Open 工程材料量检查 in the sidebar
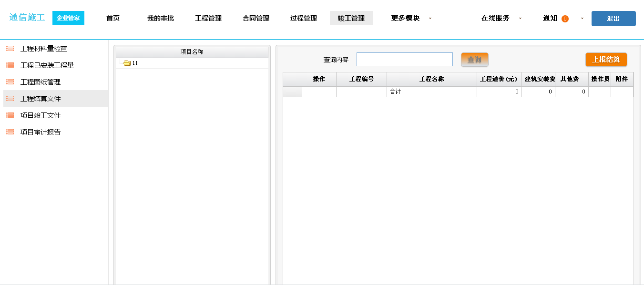644x285 pixels. click(44, 49)
